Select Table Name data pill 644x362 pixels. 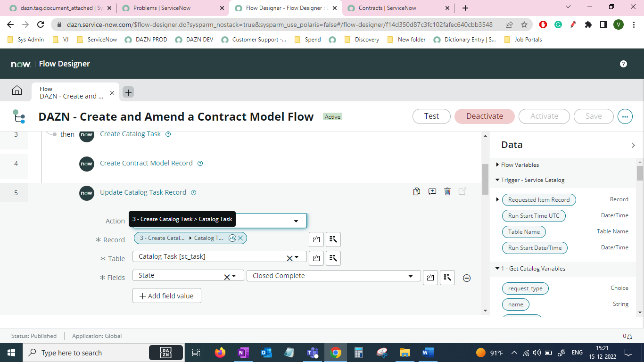click(524, 232)
